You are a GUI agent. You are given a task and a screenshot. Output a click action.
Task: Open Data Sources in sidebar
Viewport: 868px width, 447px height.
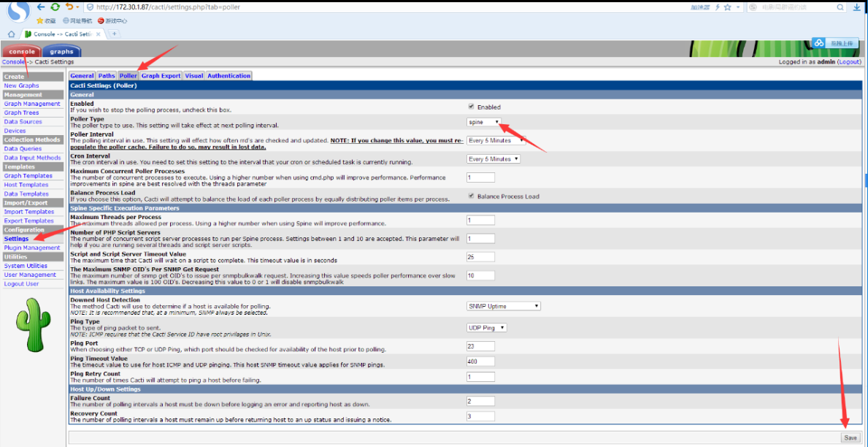(23, 121)
